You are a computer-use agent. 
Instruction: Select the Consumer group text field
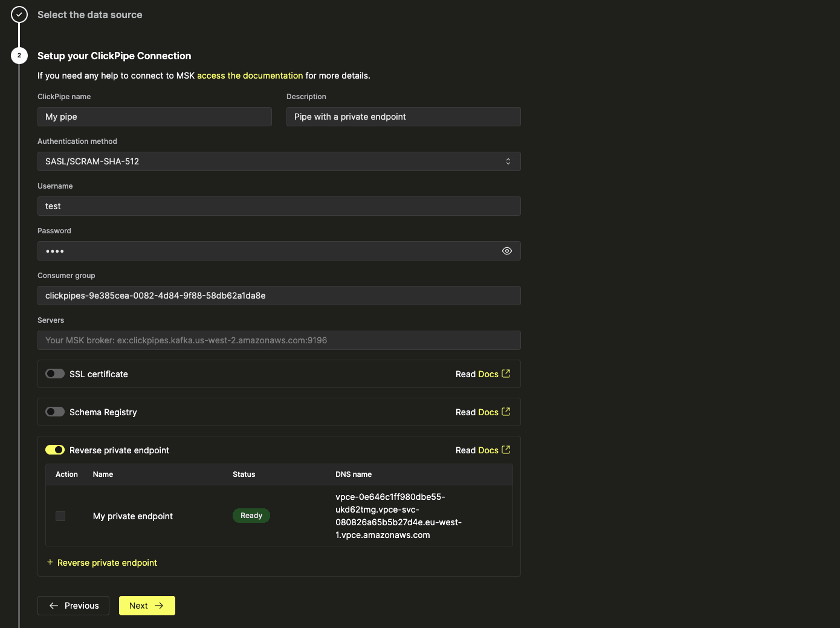[x=279, y=296]
